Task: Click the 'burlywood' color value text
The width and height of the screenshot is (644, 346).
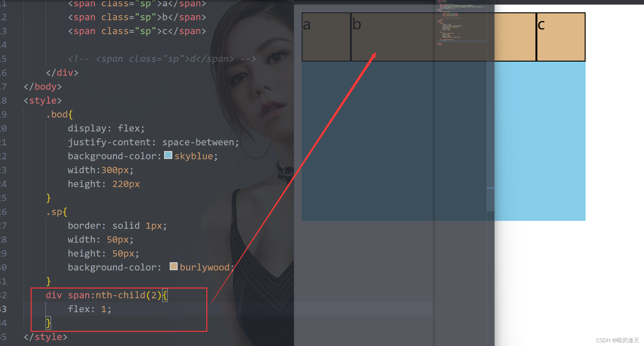Action: coord(205,267)
